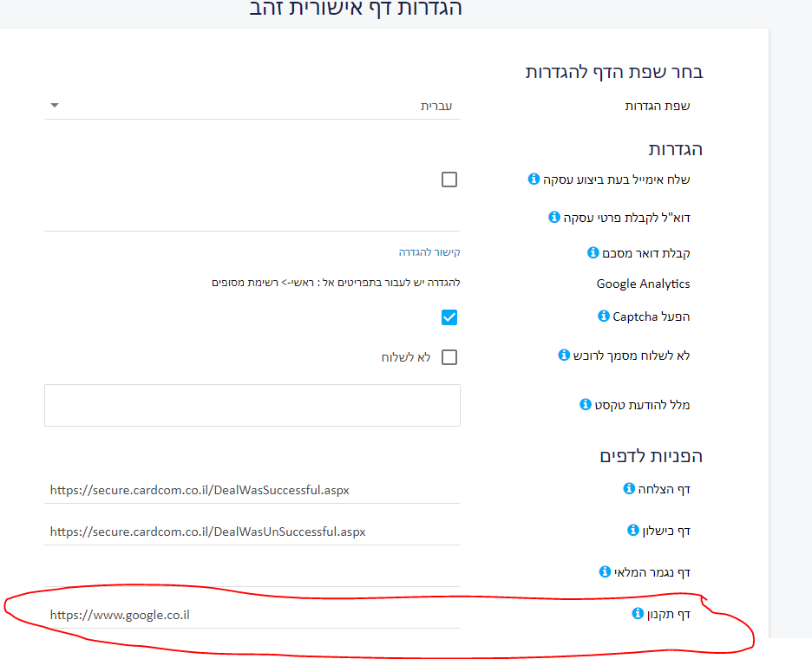Click the בחר שפת הדף להגדרות heading

point(614,72)
